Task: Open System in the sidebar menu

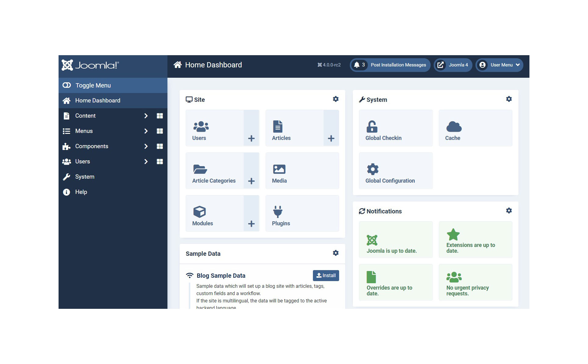Action: (x=113, y=177)
